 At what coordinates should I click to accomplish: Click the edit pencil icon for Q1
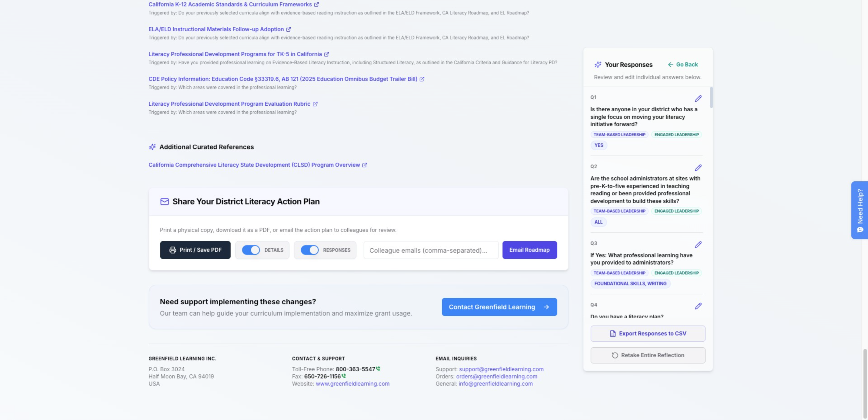698,98
